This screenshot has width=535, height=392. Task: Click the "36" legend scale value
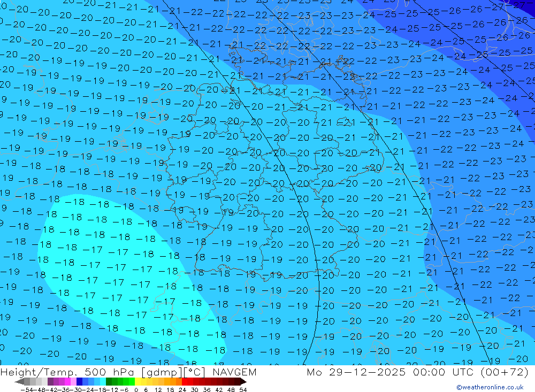(207, 390)
